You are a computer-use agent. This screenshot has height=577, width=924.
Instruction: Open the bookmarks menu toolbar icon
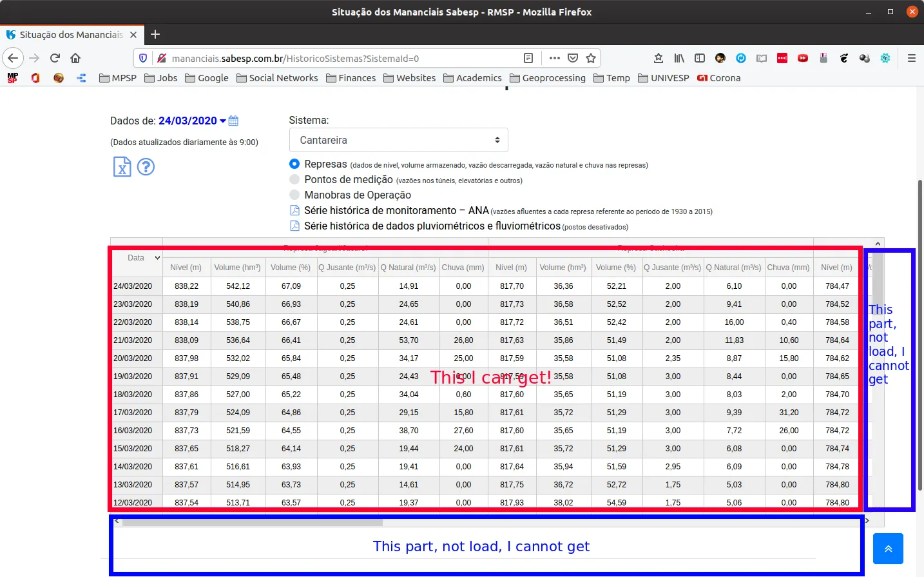click(659, 58)
